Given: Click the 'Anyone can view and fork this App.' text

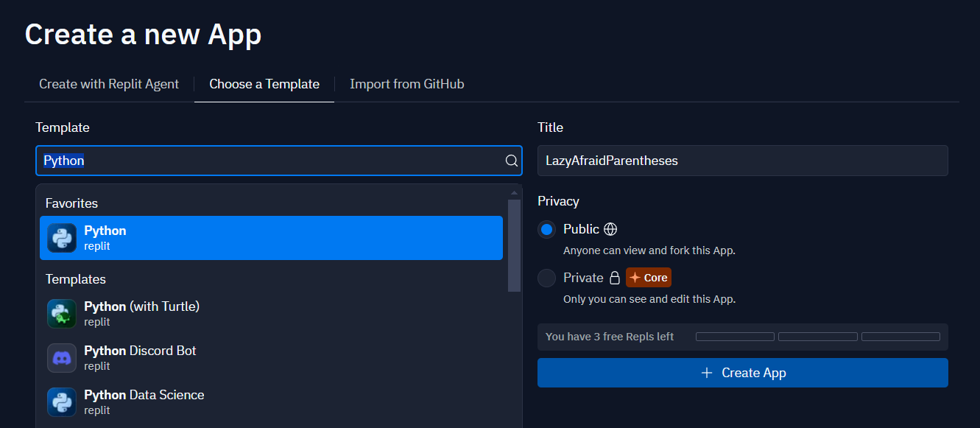Looking at the screenshot, I should pos(649,250).
